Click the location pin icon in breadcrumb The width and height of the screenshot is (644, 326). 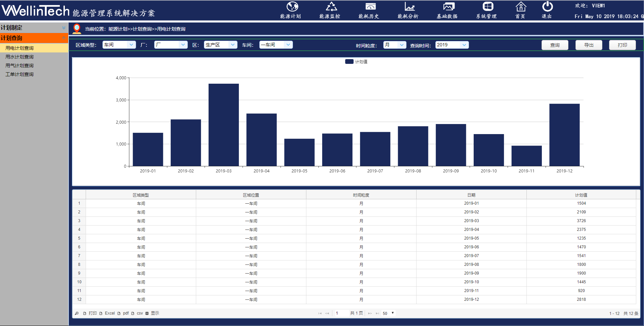pyautogui.click(x=77, y=29)
